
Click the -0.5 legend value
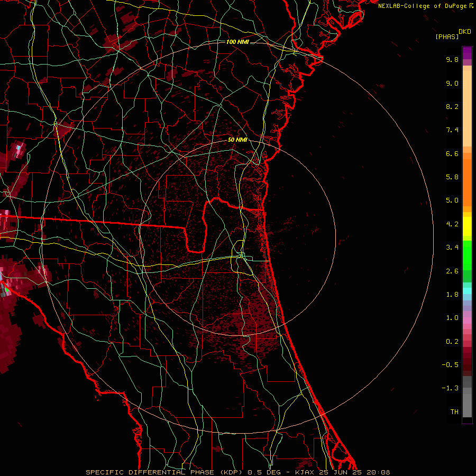(450, 365)
